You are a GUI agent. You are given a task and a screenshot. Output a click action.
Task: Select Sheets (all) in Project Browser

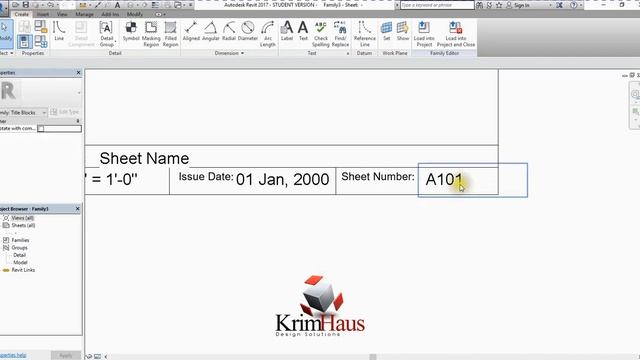coord(23,225)
